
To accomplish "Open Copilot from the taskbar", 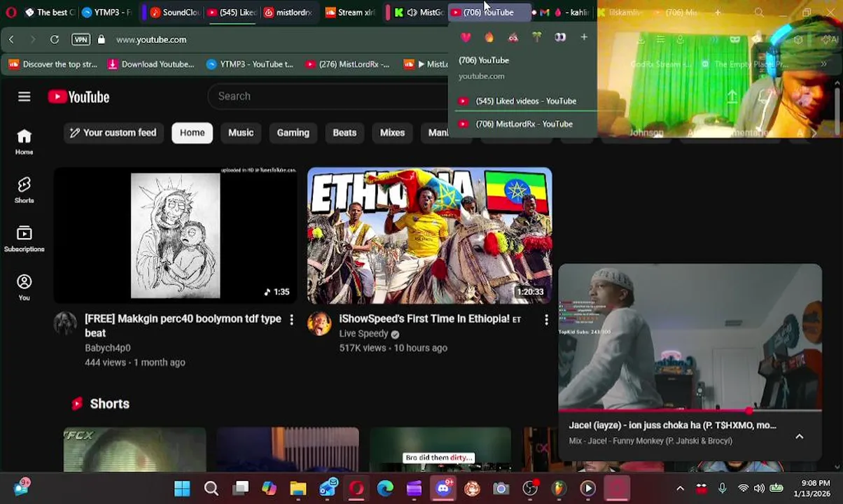I will click(x=269, y=488).
